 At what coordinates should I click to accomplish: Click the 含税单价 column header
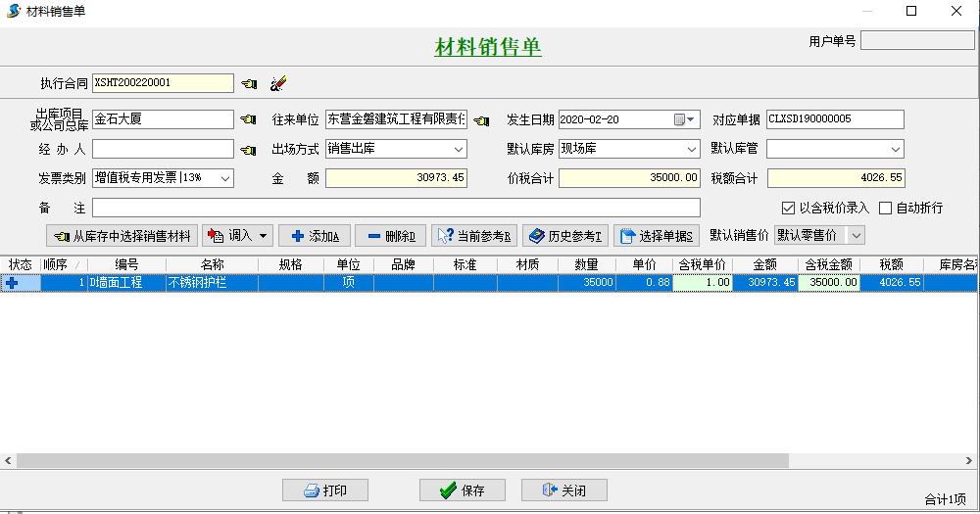coord(702,264)
